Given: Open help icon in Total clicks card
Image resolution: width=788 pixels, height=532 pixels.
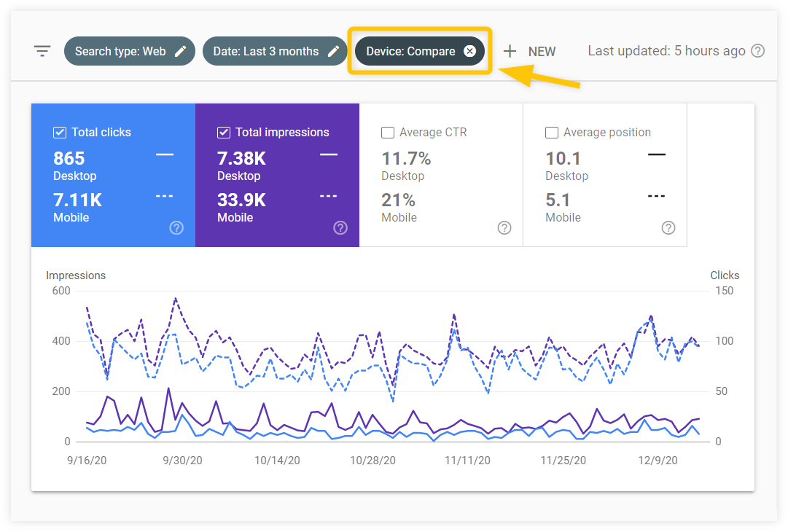Looking at the screenshot, I should (176, 228).
